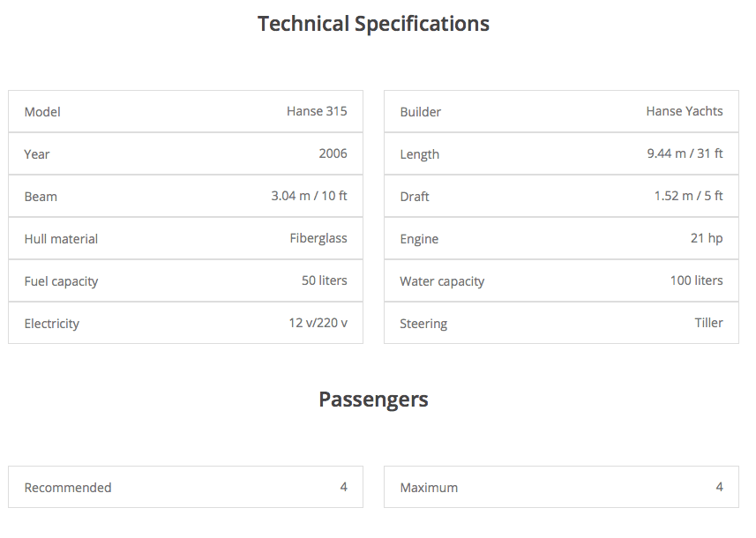Click the Length 9.44 m value
Viewport: 756px width, 538px height.
pyautogui.click(x=684, y=153)
